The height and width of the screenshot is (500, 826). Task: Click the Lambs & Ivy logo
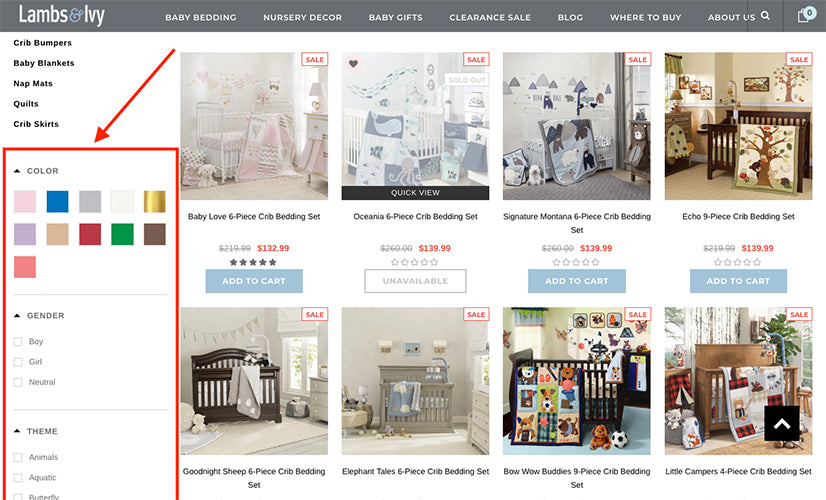(x=62, y=15)
